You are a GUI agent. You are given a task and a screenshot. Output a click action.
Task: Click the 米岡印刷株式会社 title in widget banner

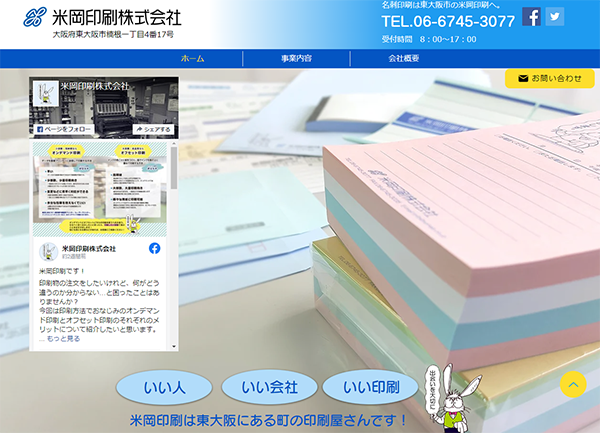[x=95, y=86]
